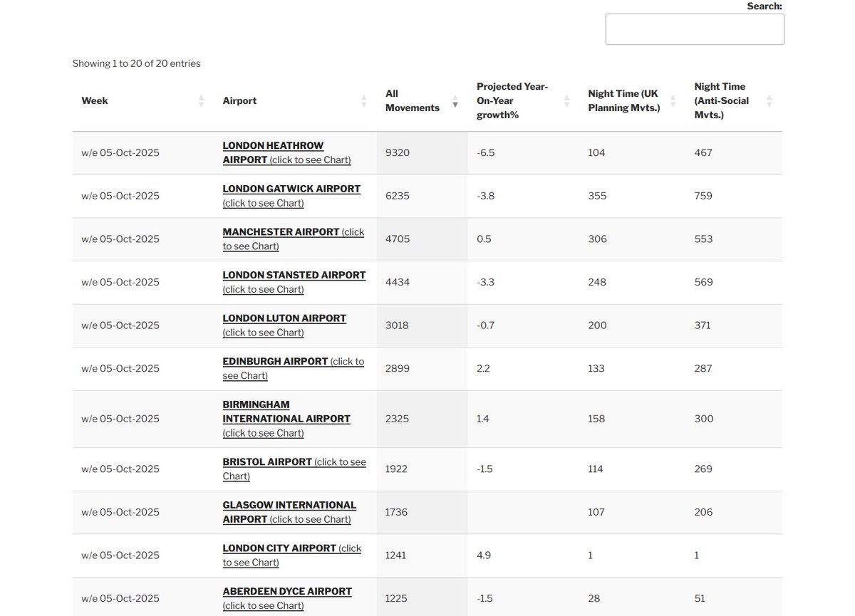Open London Luton Airport chart link
This screenshot has width=855, height=616.
click(284, 325)
